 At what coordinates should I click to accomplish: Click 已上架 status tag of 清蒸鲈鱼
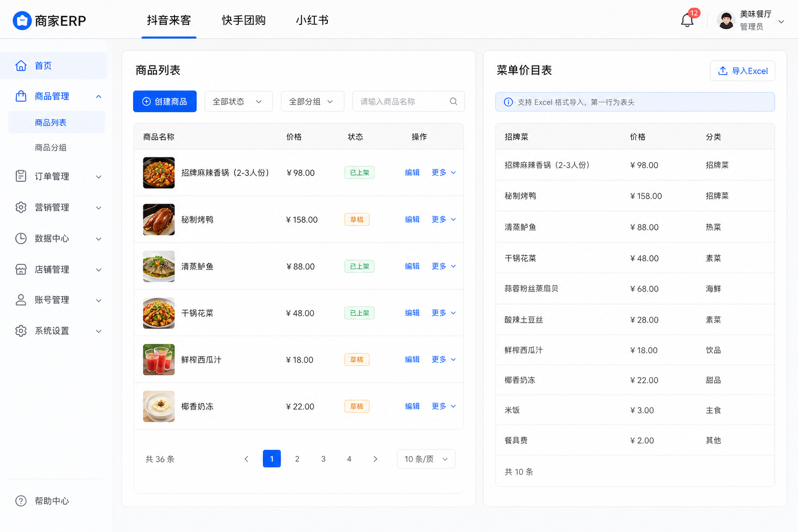360,266
